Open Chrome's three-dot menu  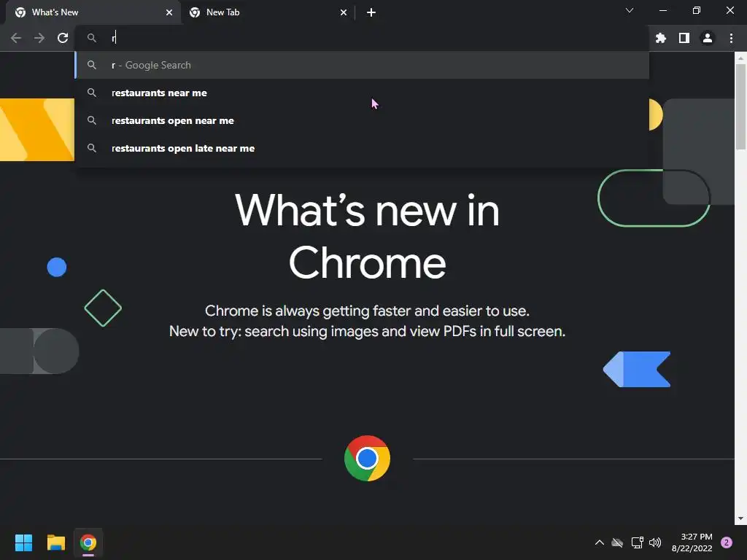click(x=731, y=38)
